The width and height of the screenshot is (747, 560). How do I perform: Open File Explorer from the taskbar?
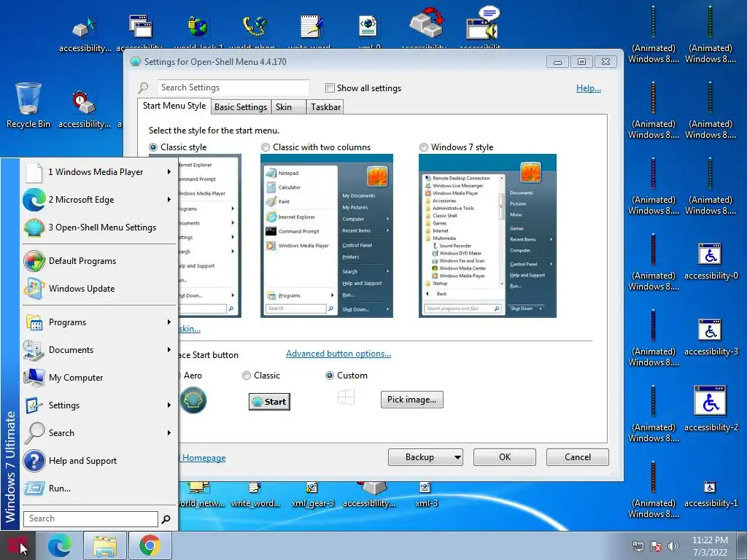pos(105,545)
